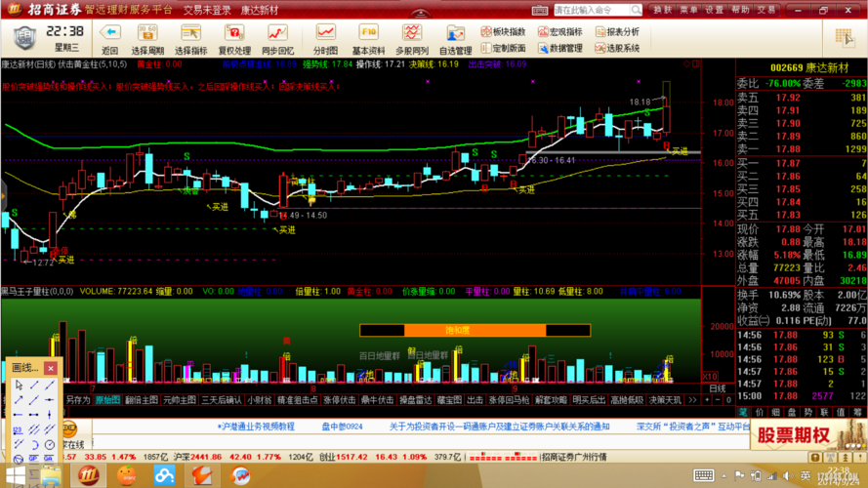Close the 画线 drawing toolbox
The height and width of the screenshot is (488, 868).
pos(51,368)
